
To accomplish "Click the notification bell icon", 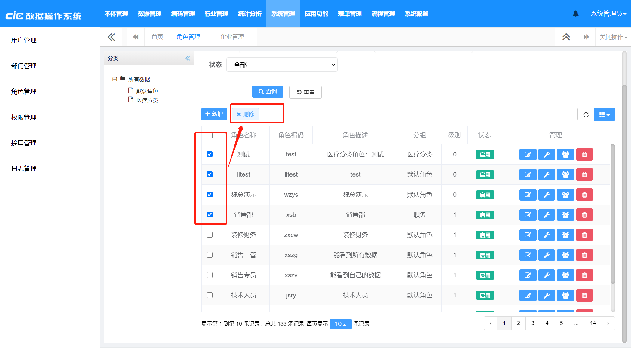I will click(x=575, y=14).
